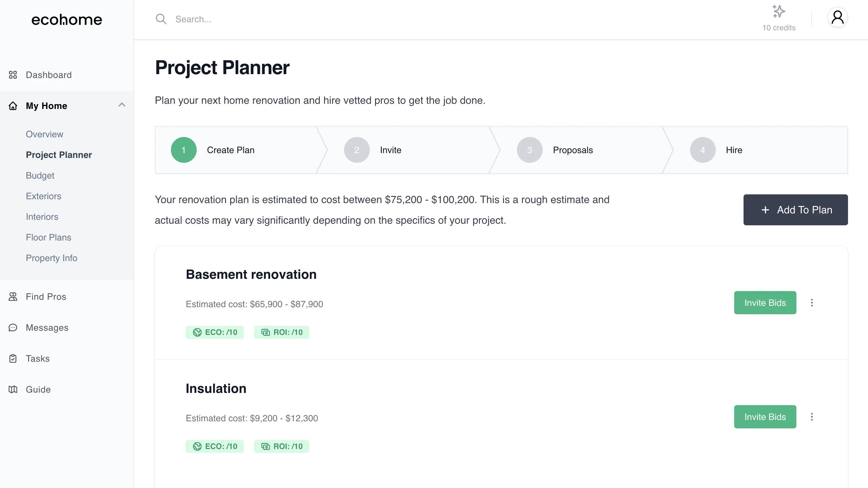Open the three-dot menu for Insulation

[812, 416]
